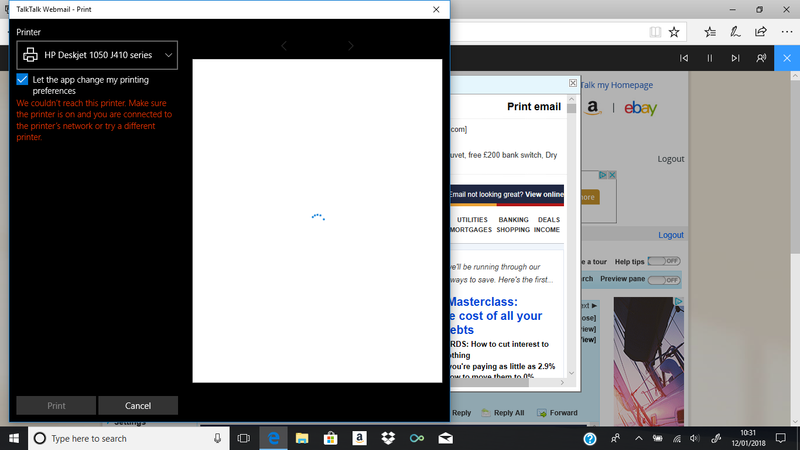Viewport: 800px width, 450px height.
Task: Open the eBay shortcut logo
Action: (640, 108)
